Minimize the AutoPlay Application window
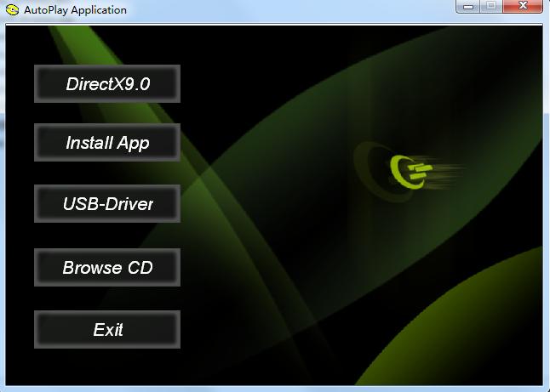Image resolution: width=550 pixels, height=392 pixels. [x=468, y=6]
